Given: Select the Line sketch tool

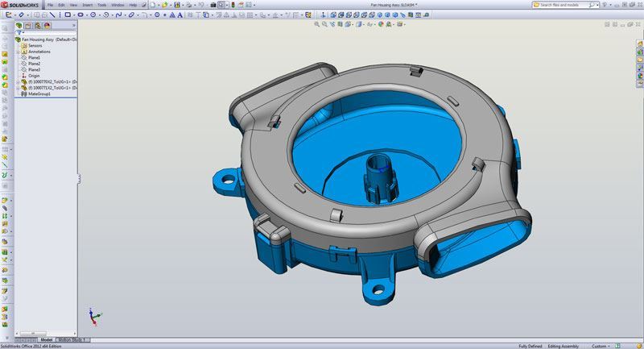Looking at the screenshot, I should point(54,15).
